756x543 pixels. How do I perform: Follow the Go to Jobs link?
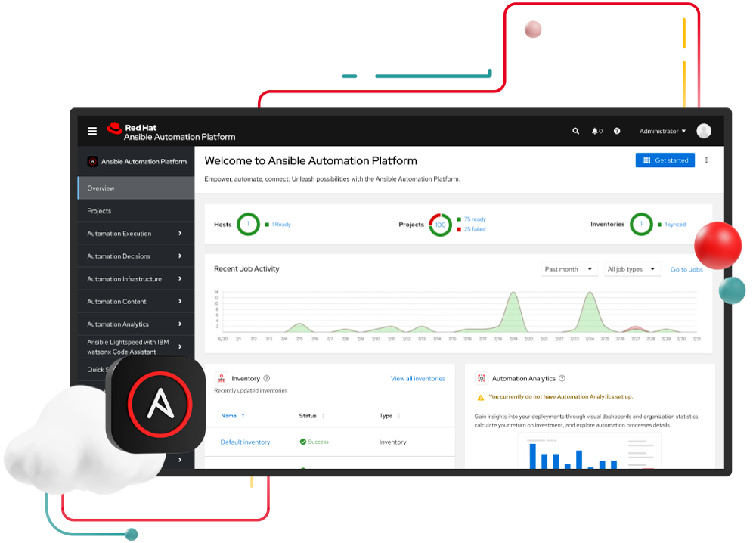click(x=686, y=269)
